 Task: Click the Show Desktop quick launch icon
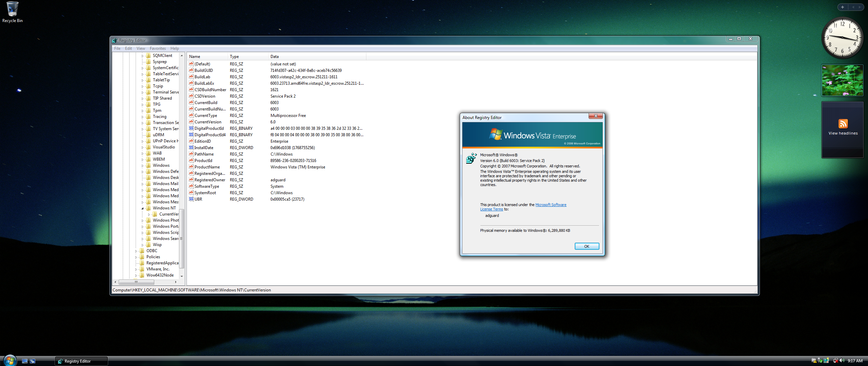[25, 361]
